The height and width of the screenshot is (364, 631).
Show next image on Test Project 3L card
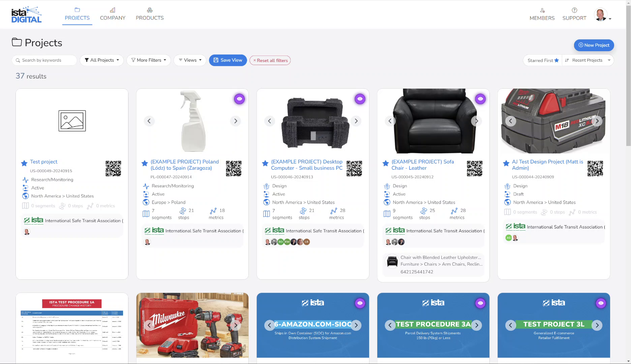597,325
